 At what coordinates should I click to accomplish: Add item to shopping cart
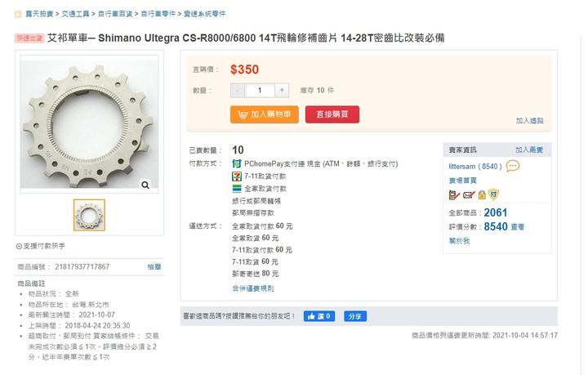265,114
